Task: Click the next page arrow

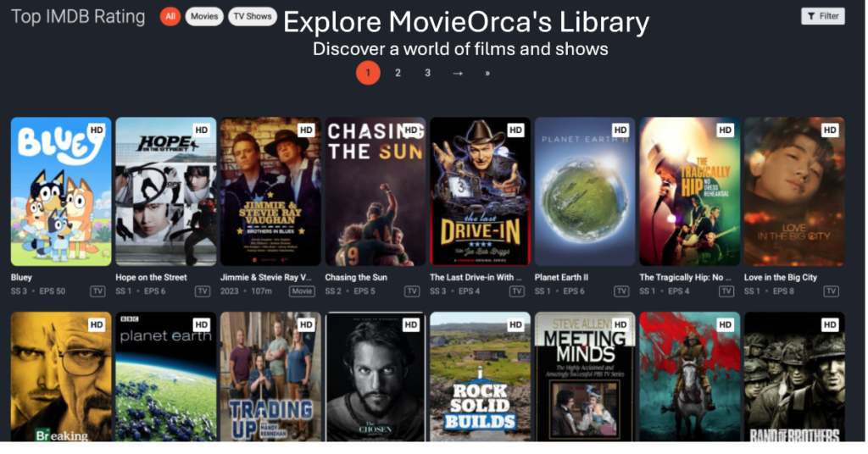Action: [457, 73]
